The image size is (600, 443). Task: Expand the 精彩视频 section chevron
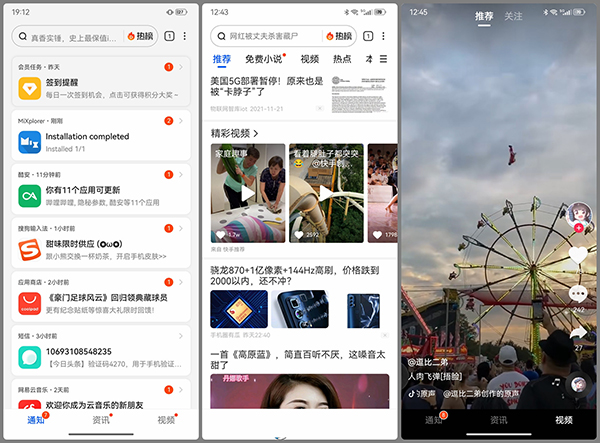pos(255,133)
